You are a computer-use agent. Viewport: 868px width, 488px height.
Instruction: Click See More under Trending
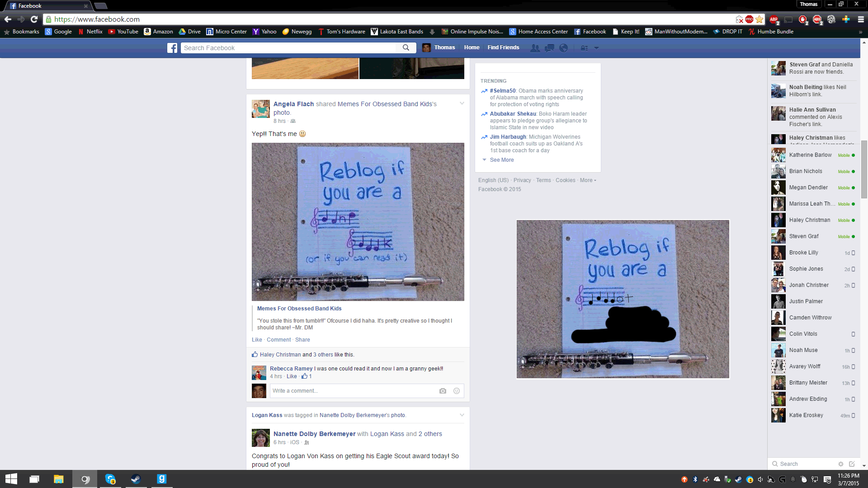501,160
